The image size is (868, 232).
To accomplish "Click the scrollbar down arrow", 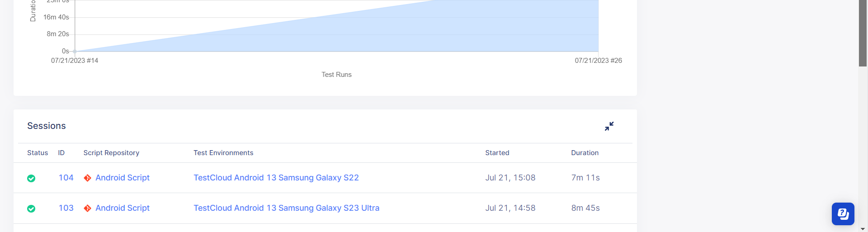I will click(863, 229).
